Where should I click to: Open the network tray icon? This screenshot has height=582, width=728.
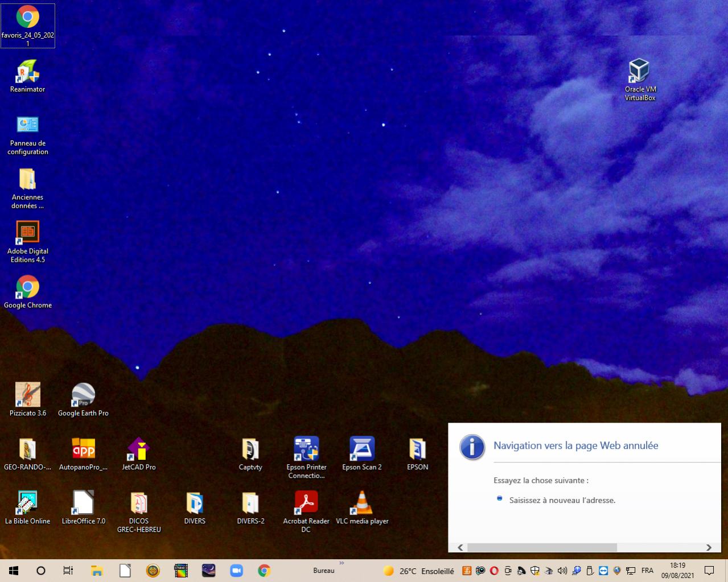[631, 571]
